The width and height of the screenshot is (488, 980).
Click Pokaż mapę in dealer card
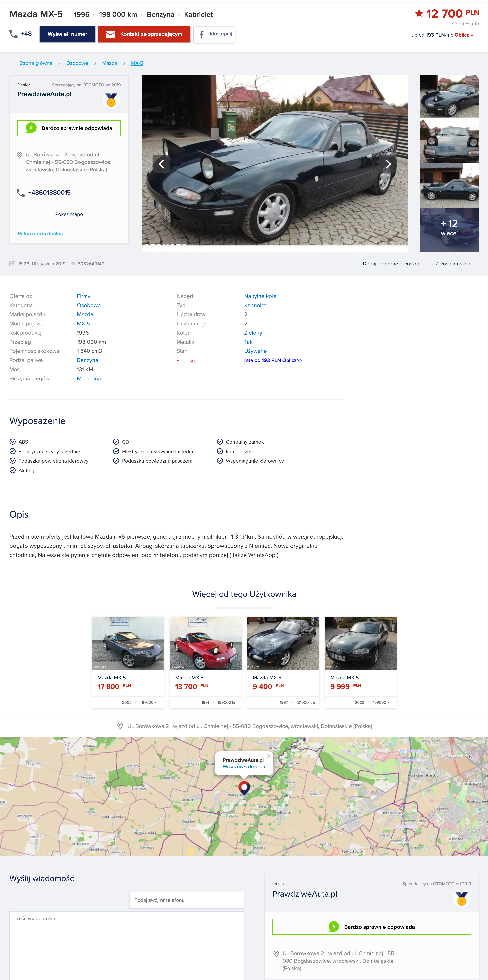69,214
